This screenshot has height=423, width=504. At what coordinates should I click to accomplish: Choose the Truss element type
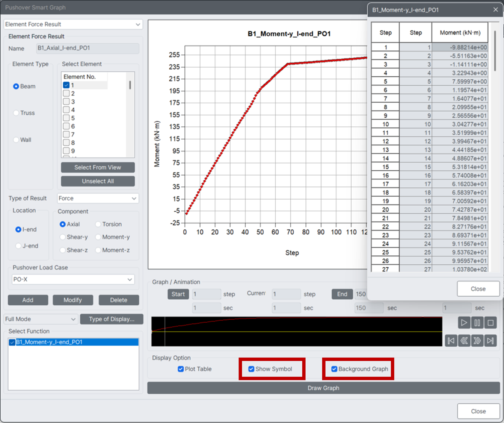pos(16,113)
